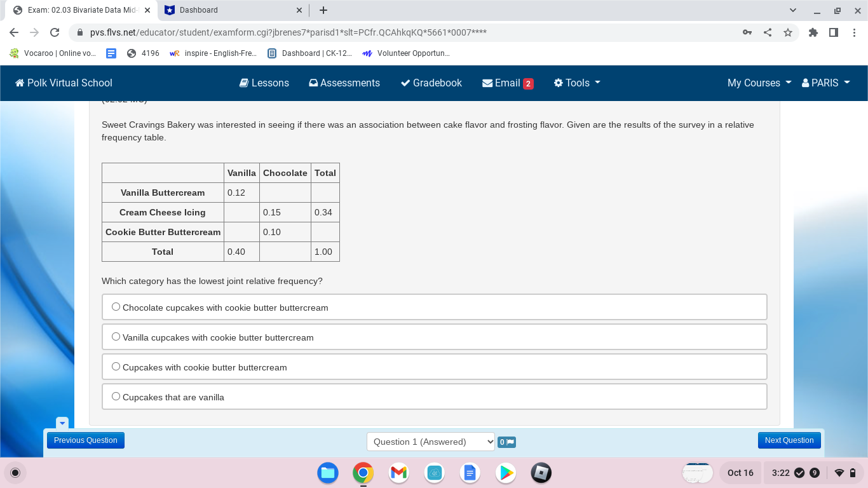This screenshot has width=868, height=488.
Task: Open the inspire English-Fre bookmark
Action: coord(213,53)
